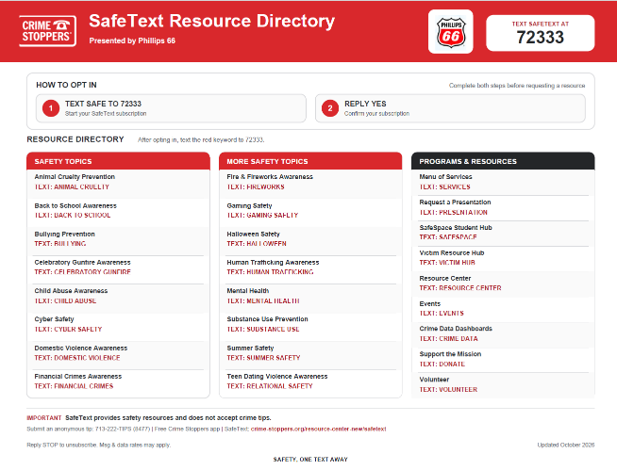Click 'TEXT: CHILD ABUSE' keyword
The image size is (617, 470).
click(x=65, y=301)
